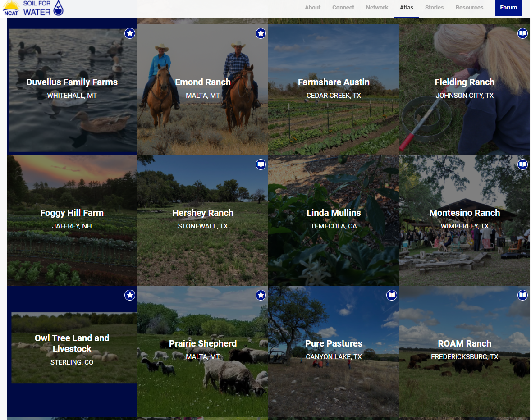Screen dimensions: 531x420
Task: Open the About menu item
Action: point(312,8)
